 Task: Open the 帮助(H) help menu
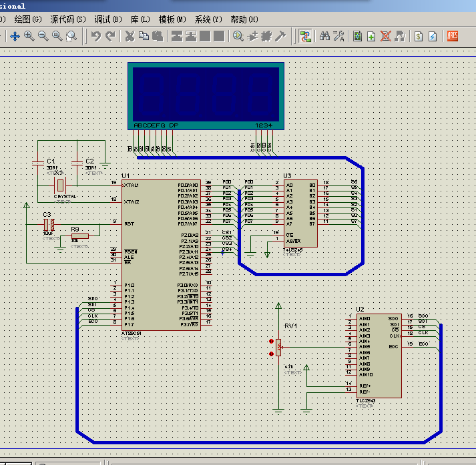244,20
